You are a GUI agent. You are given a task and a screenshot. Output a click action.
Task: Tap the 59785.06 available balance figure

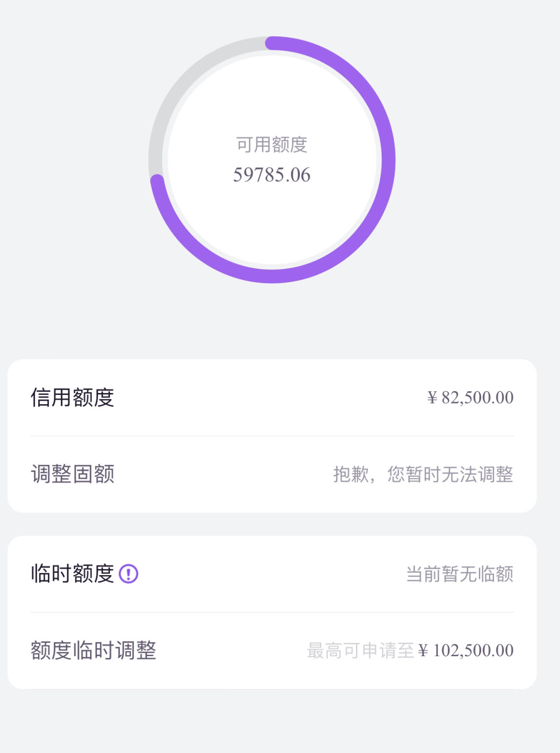pos(272,175)
